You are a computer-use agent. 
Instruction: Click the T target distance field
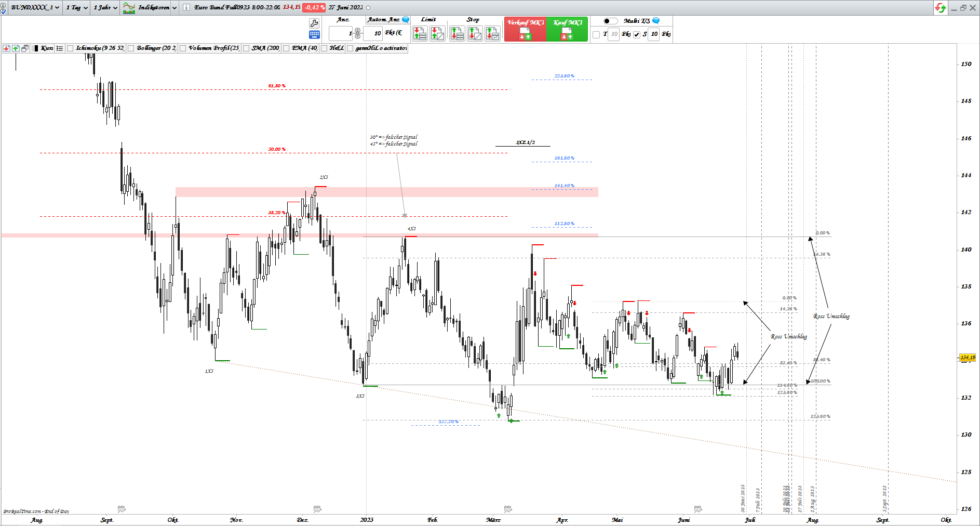pos(614,34)
